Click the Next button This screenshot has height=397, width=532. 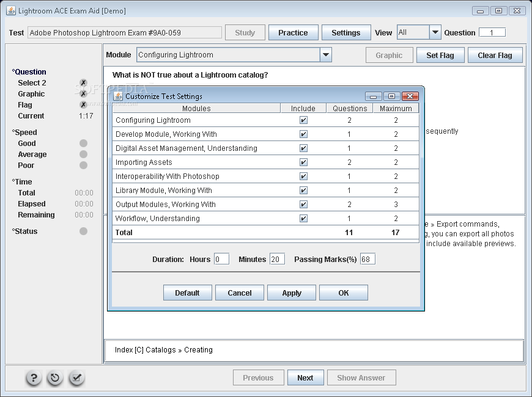(x=305, y=377)
